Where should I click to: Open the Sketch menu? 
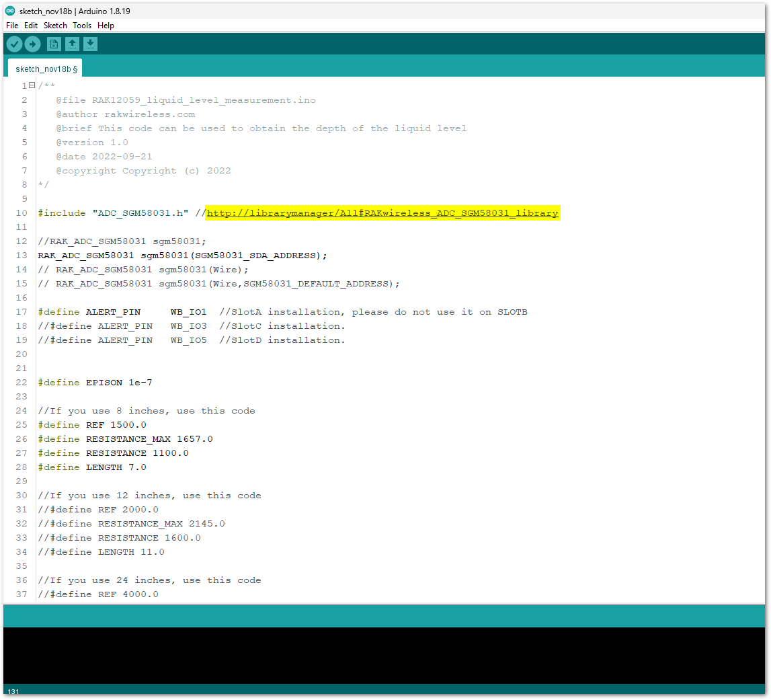[55, 26]
